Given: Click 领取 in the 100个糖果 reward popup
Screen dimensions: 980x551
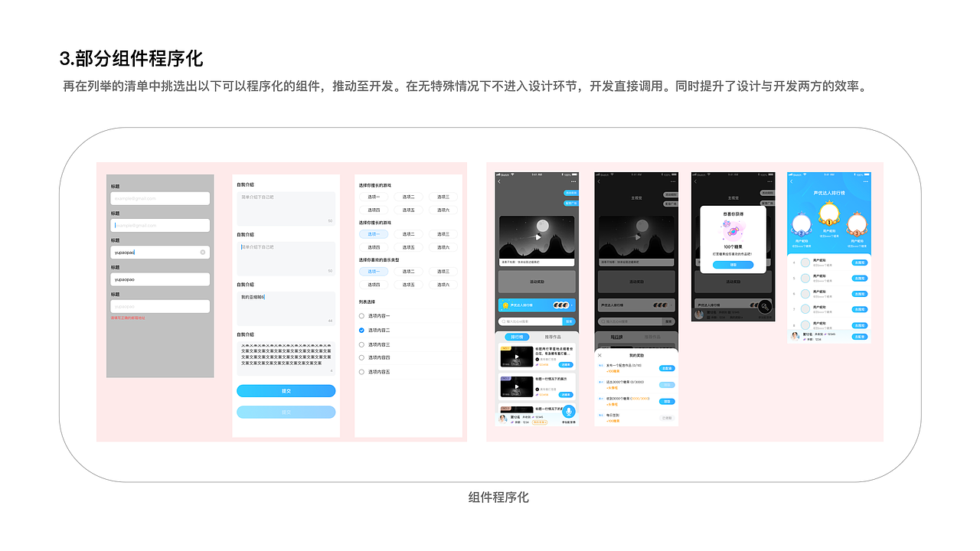Looking at the screenshot, I should (x=733, y=265).
